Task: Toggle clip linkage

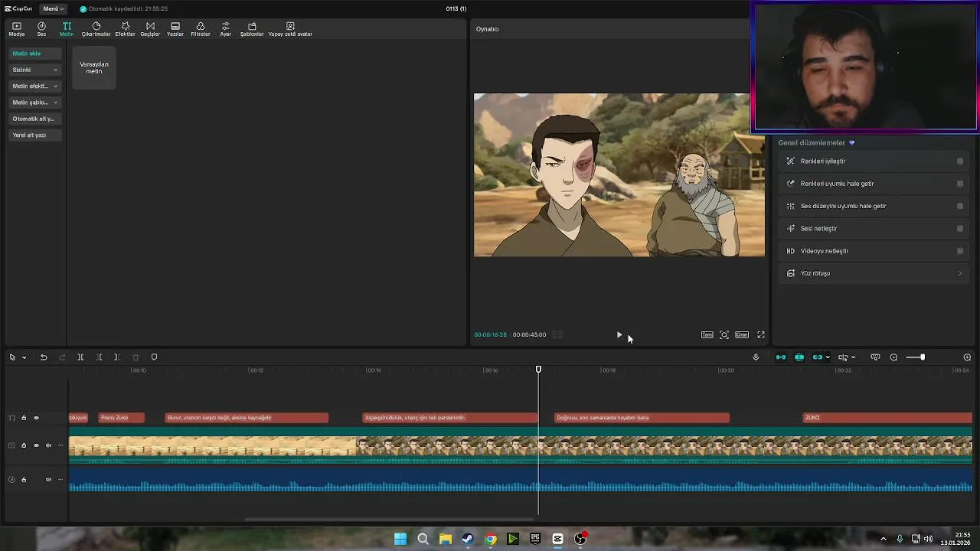Action: (x=818, y=357)
